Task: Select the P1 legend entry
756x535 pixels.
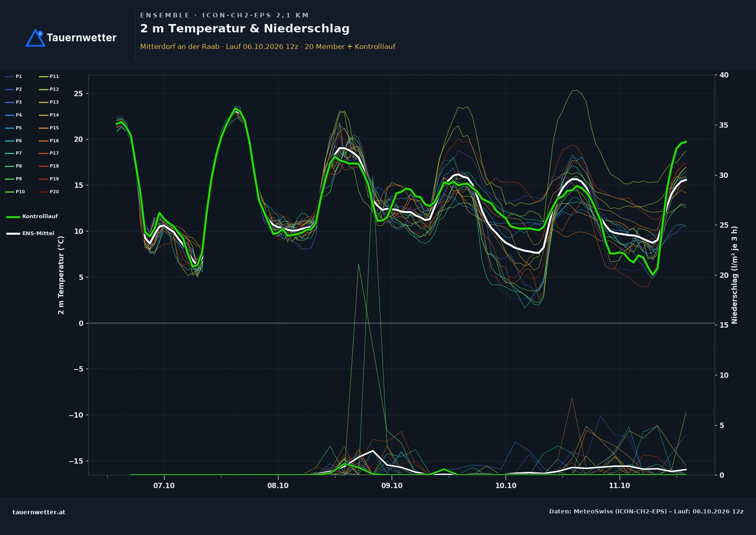Action: (14, 76)
